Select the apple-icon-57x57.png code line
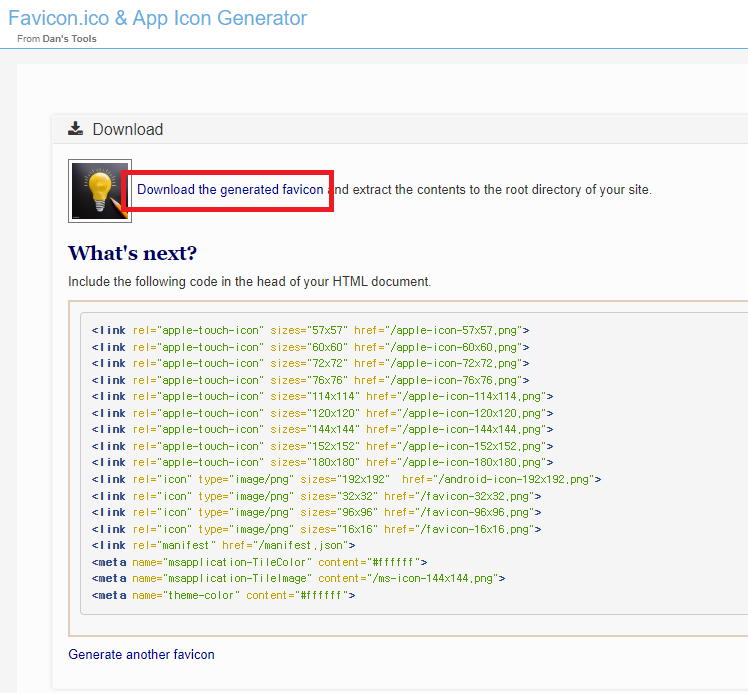The height and width of the screenshot is (693, 748). point(311,331)
